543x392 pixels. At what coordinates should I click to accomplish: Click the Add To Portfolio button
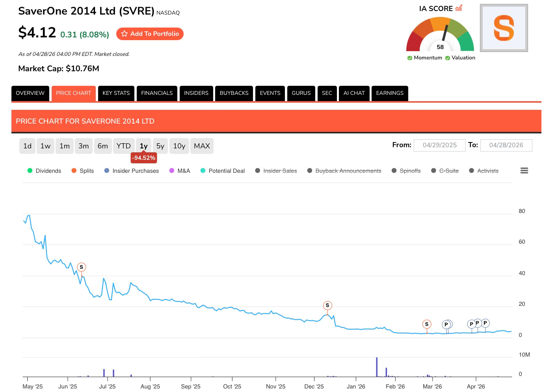150,34
